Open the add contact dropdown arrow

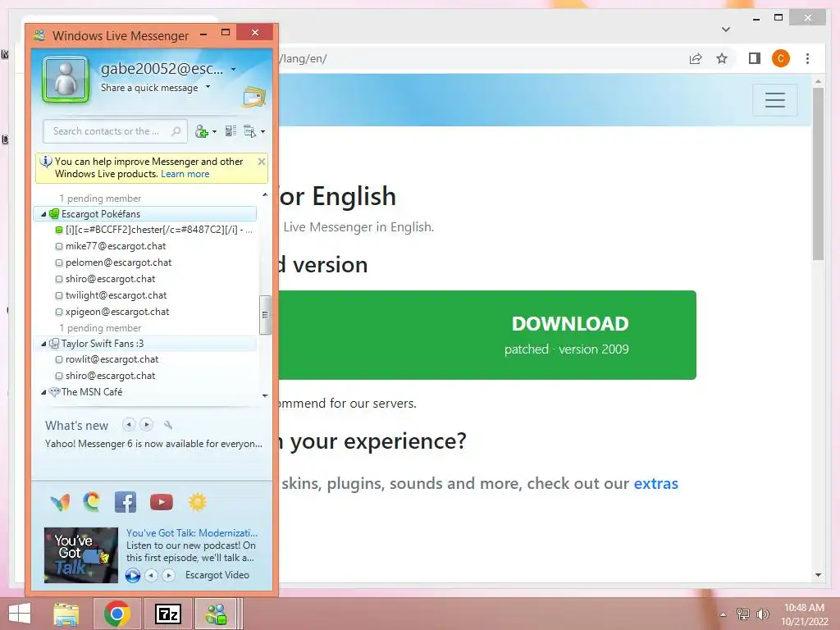(x=214, y=131)
